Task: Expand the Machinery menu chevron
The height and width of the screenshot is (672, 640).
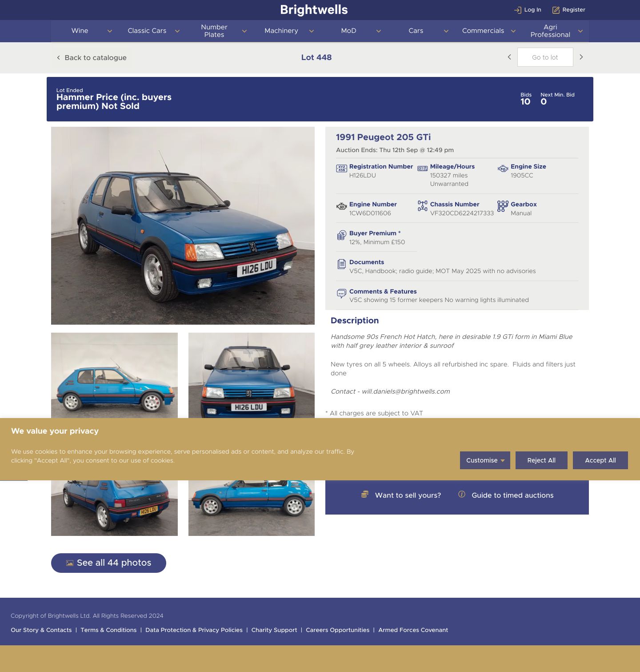Action: (x=311, y=31)
